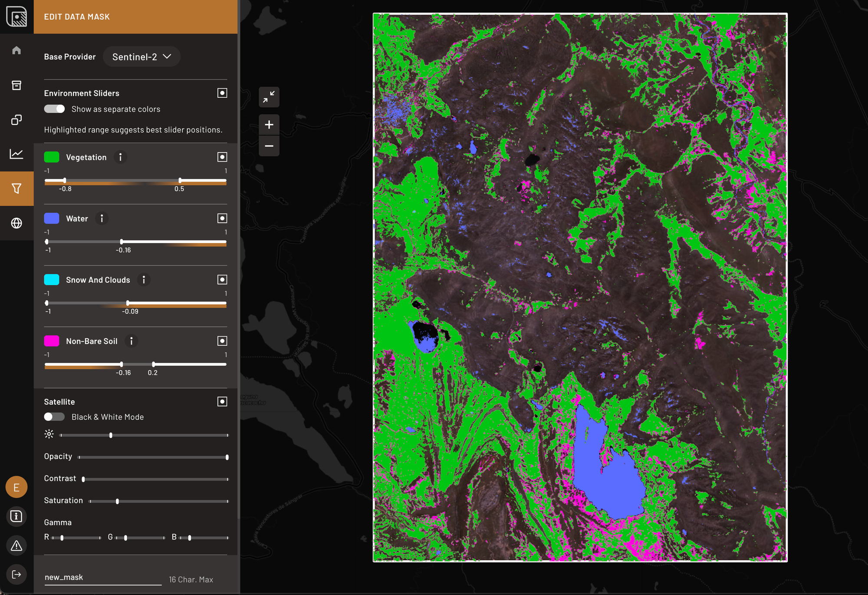Open the Sentinel-2 base provider dropdown

point(141,57)
